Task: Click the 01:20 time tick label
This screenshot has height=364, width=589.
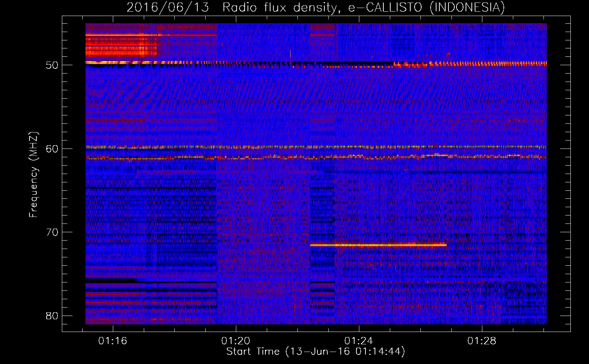Action: [236, 341]
